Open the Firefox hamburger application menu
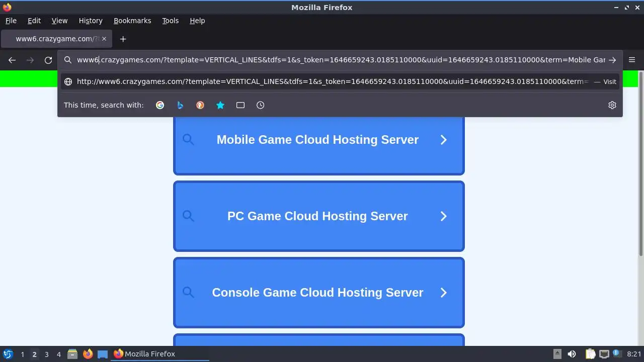Screen dimensions: 644x362 632,60
